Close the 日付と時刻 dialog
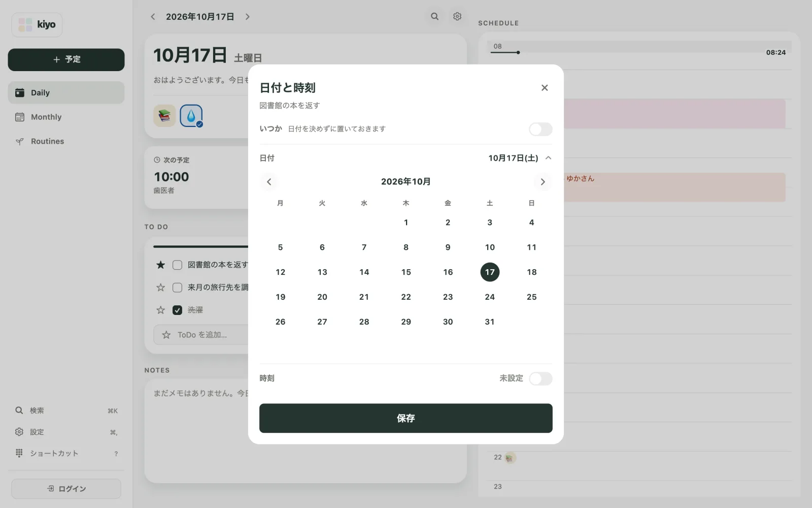 click(545, 88)
